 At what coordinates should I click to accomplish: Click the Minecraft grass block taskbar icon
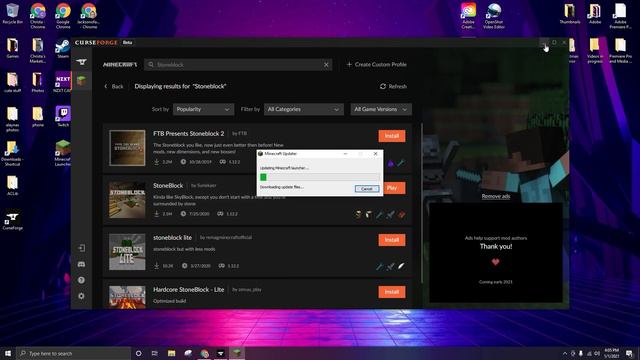[237, 353]
